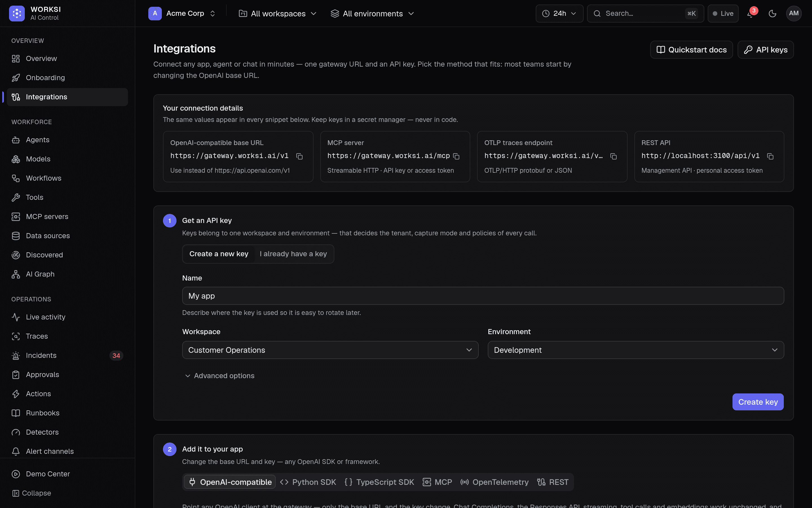Open Models in sidebar
This screenshot has width=812, height=508.
click(67, 159)
